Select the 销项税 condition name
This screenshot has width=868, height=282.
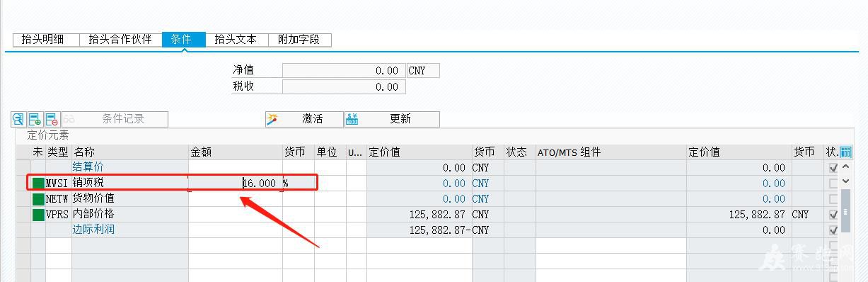[88, 183]
